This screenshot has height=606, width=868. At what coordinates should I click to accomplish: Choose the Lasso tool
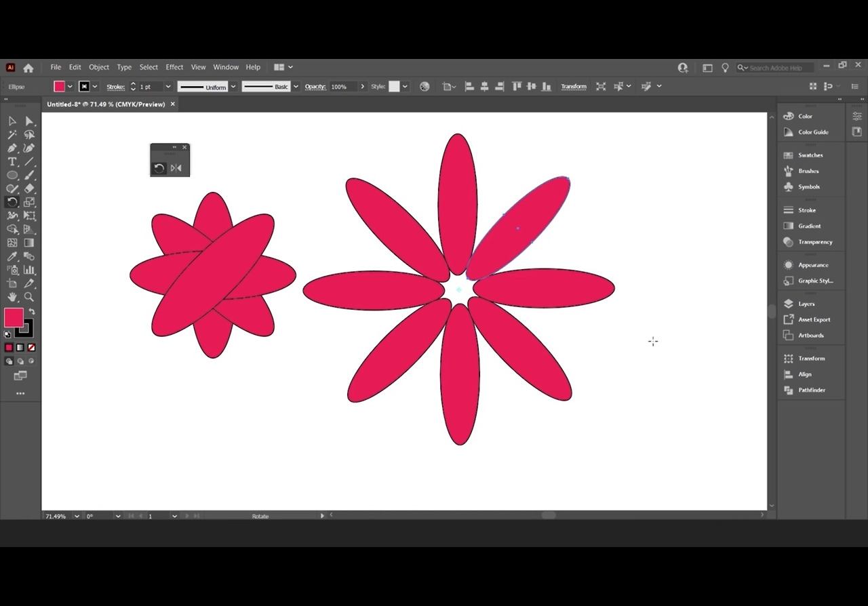tap(29, 135)
